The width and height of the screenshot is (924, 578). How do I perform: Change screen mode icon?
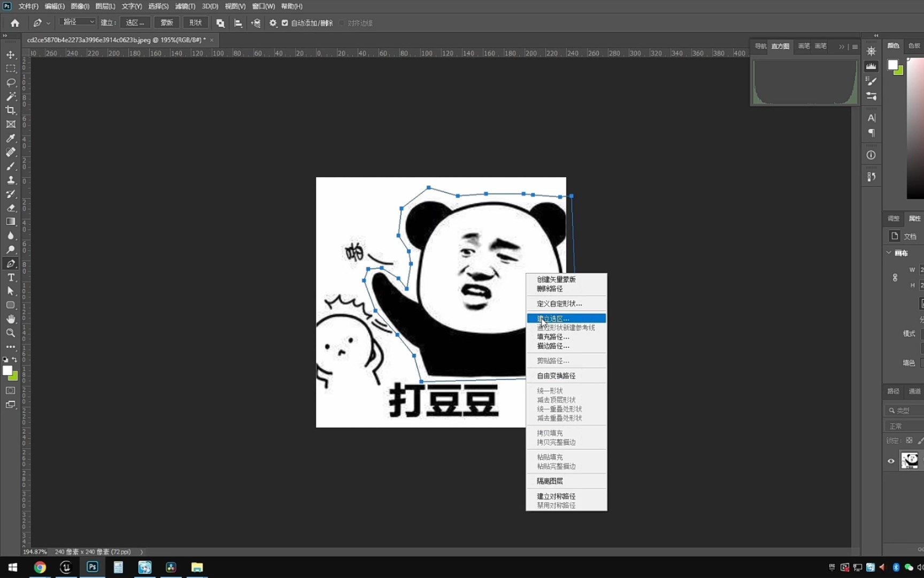pyautogui.click(x=11, y=405)
